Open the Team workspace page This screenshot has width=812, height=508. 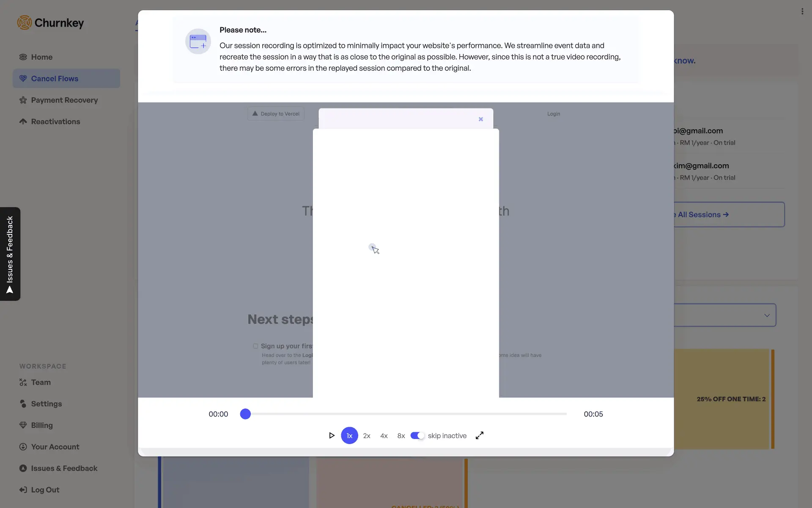point(41,383)
